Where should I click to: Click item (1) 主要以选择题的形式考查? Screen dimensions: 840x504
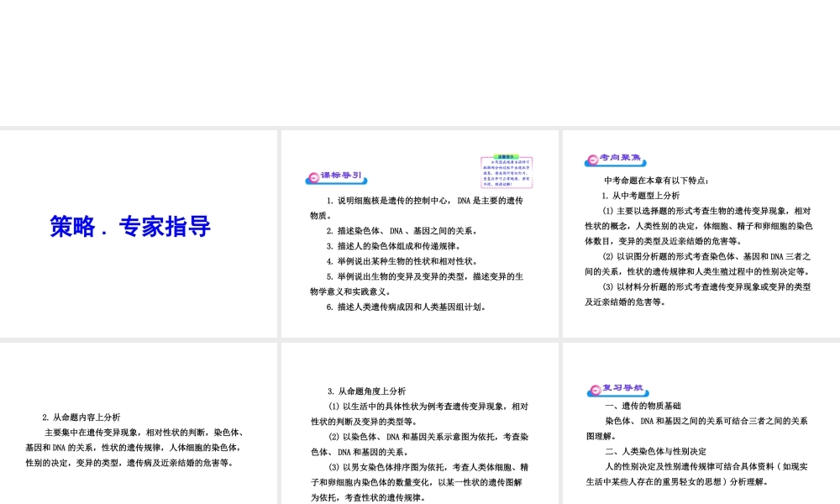pos(699,226)
